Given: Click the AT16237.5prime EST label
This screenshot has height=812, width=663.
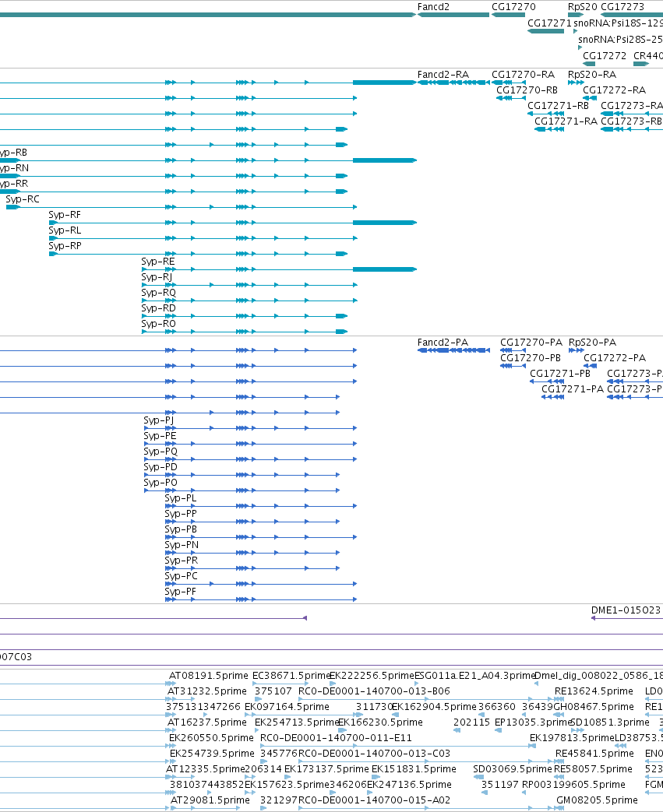Looking at the screenshot, I should (206, 722).
